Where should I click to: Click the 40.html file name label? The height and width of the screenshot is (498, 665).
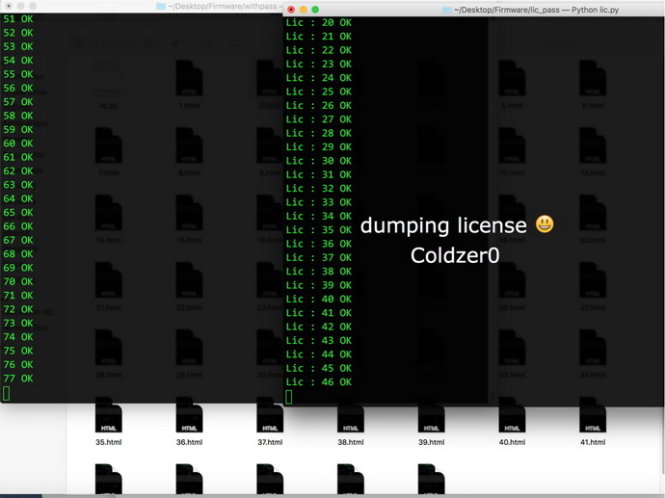point(512,442)
